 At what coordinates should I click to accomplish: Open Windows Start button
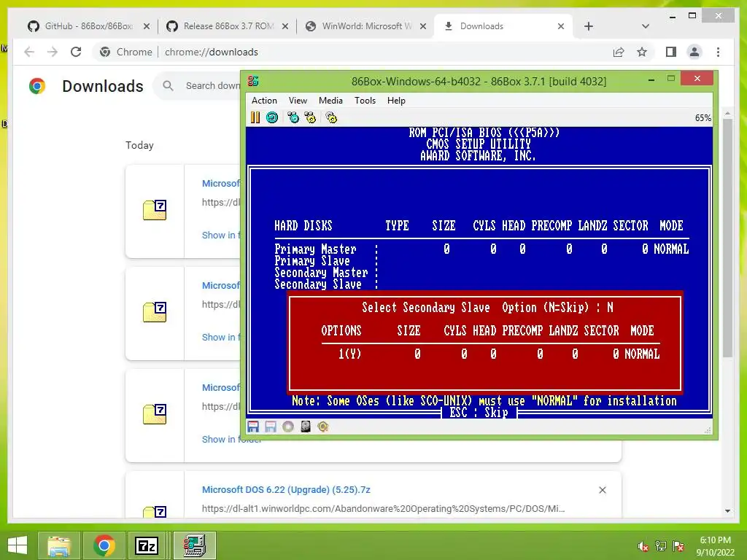tap(18, 545)
